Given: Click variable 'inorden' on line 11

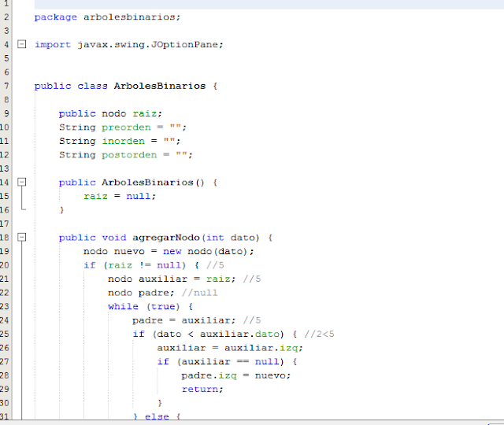Looking at the screenshot, I should point(123,141).
